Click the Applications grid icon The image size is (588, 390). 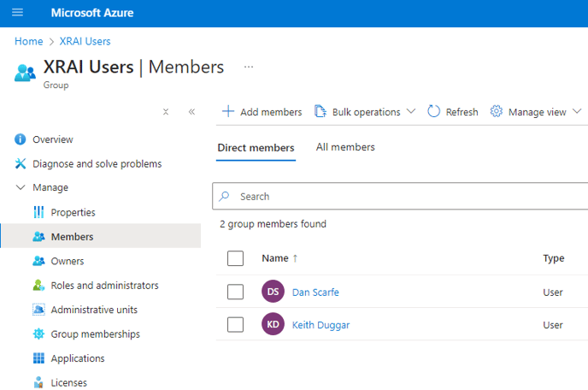(38, 358)
